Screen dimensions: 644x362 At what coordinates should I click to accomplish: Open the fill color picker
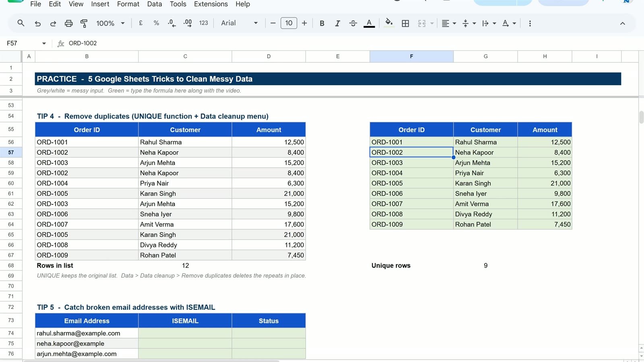[x=389, y=23]
